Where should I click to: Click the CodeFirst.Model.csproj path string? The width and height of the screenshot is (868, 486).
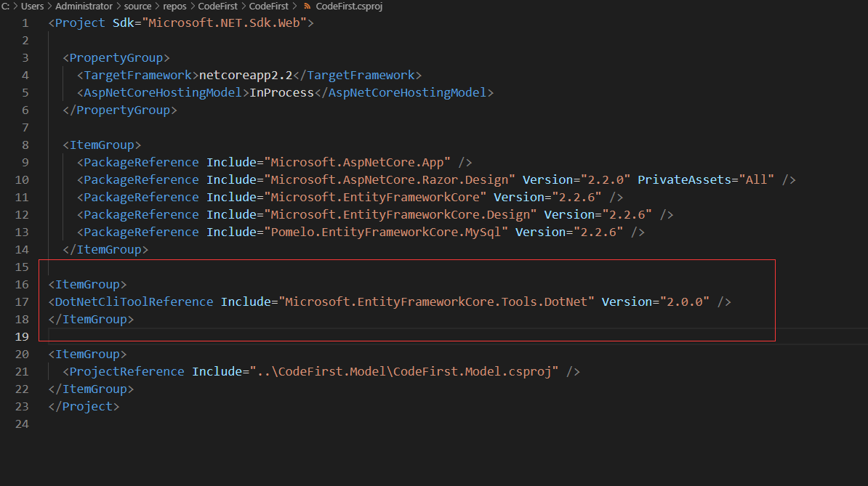(404, 371)
